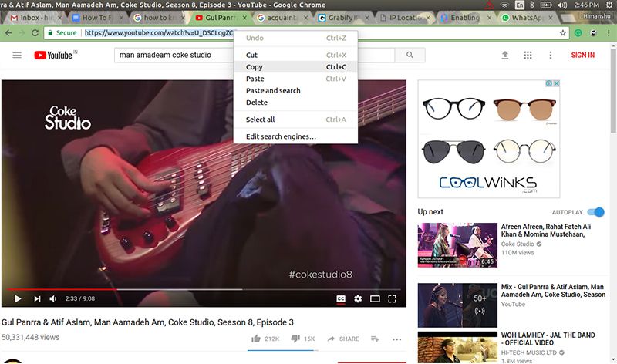This screenshot has width=617, height=364.
Task: Open the YouTube upload video icon
Action: 505,55
